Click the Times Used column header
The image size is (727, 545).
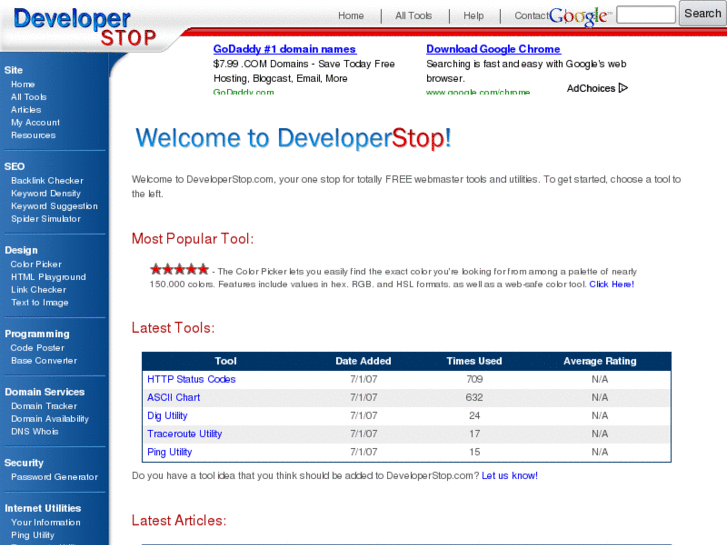pyautogui.click(x=474, y=361)
